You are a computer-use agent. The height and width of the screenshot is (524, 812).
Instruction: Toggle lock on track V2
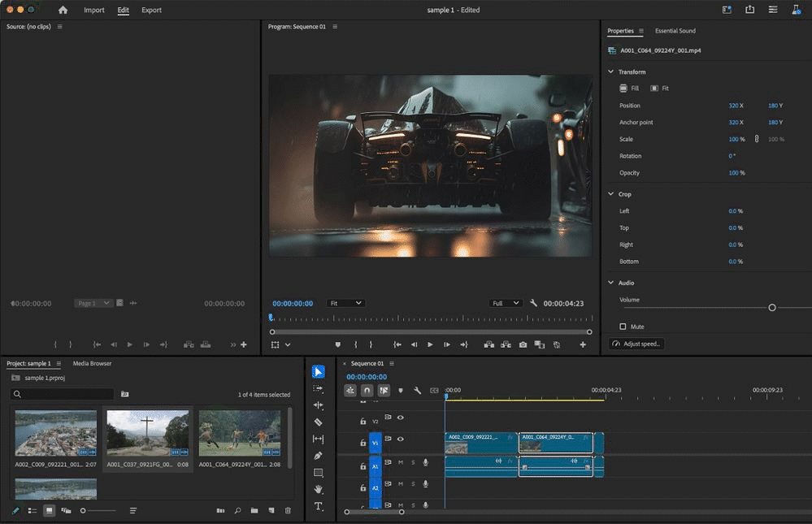[363, 422]
